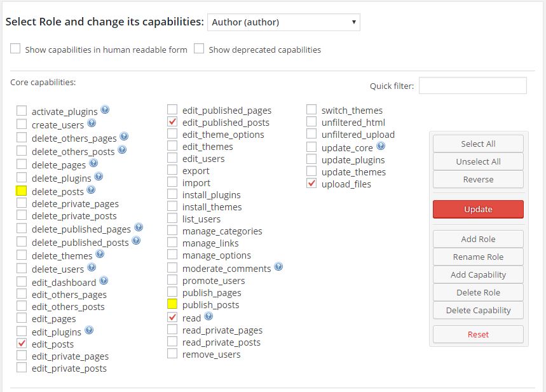Uncheck the edit_published_posts capability

tap(172, 121)
